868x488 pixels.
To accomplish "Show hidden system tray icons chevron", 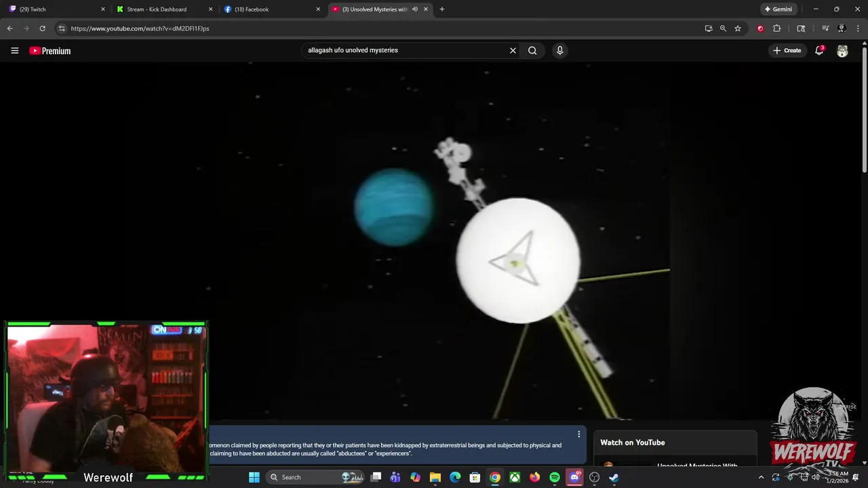I will tap(761, 477).
